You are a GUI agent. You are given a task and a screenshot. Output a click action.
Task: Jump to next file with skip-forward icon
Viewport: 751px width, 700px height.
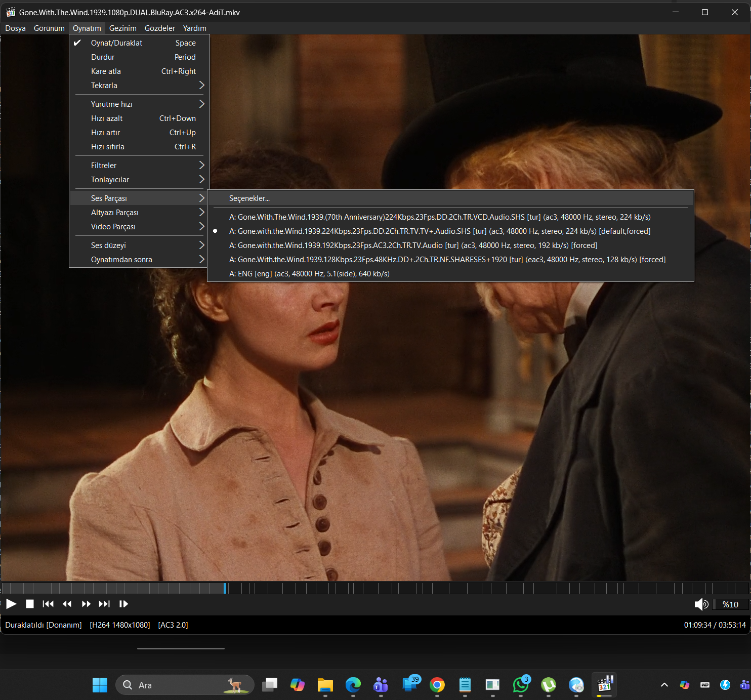[x=104, y=604]
